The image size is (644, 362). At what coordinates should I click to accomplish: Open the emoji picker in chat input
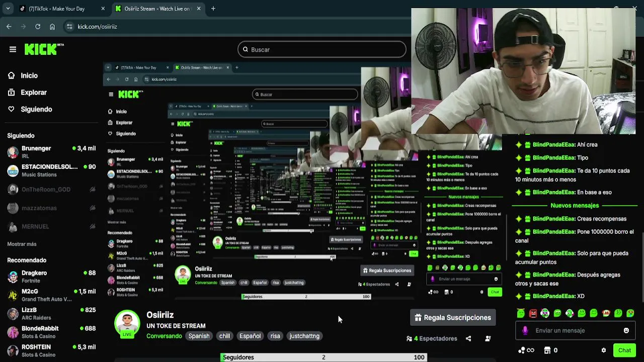point(626,330)
